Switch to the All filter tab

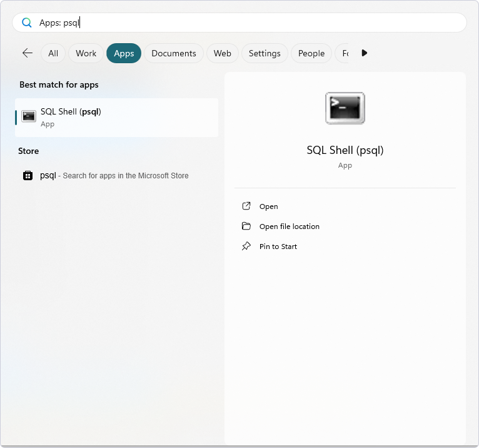point(53,53)
